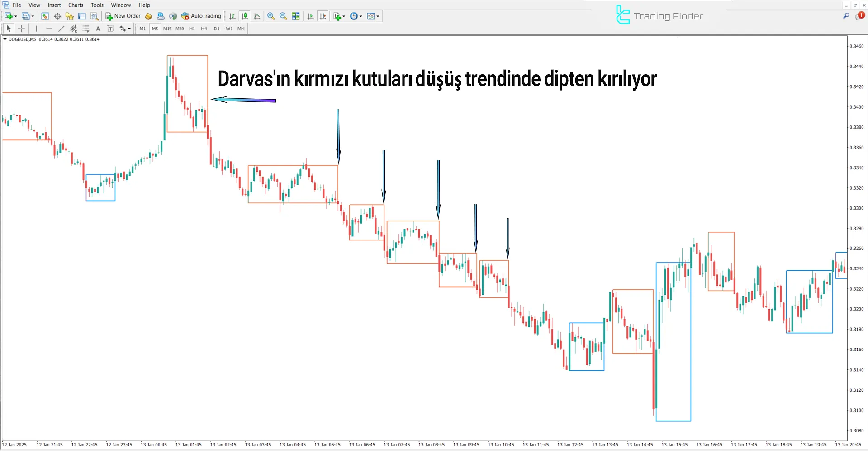The image size is (868, 451).
Task: Open the Insert menu
Action: click(x=54, y=5)
